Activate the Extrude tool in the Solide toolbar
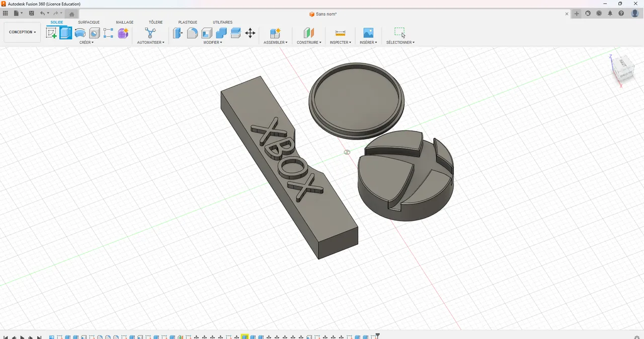 65,33
